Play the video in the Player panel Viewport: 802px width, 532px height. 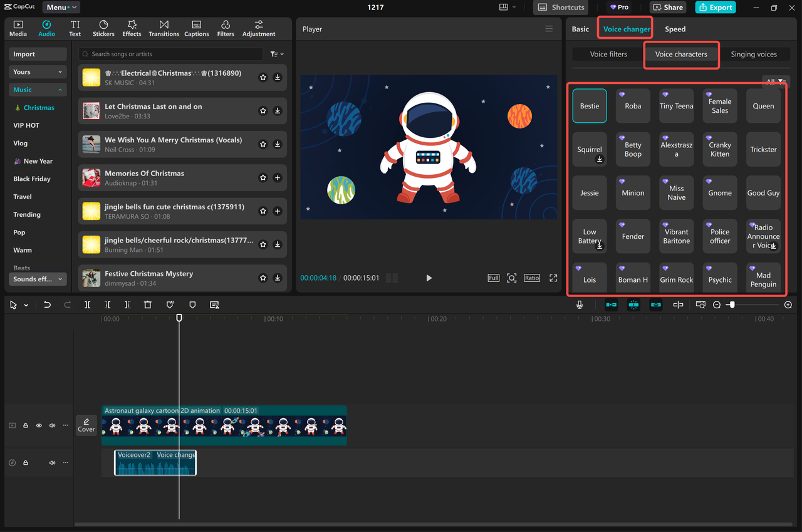pos(429,278)
